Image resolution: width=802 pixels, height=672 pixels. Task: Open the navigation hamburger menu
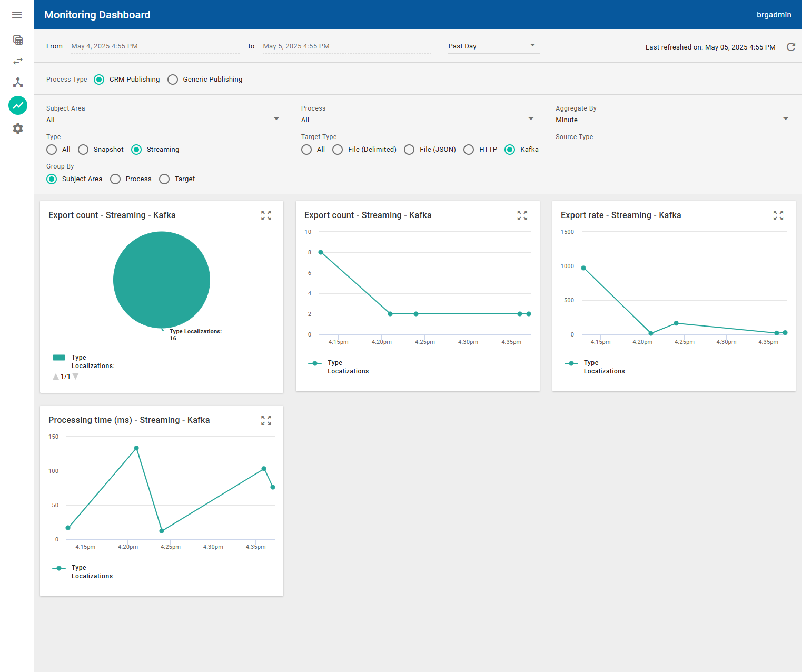pyautogui.click(x=16, y=15)
